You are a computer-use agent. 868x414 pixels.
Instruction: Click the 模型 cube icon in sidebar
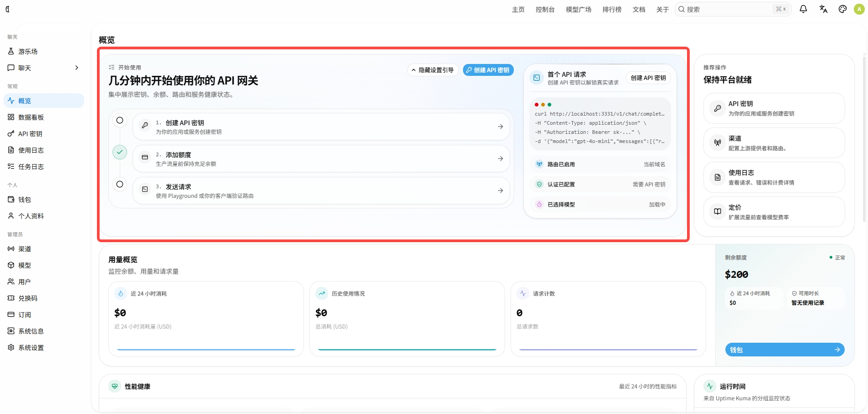coord(11,265)
